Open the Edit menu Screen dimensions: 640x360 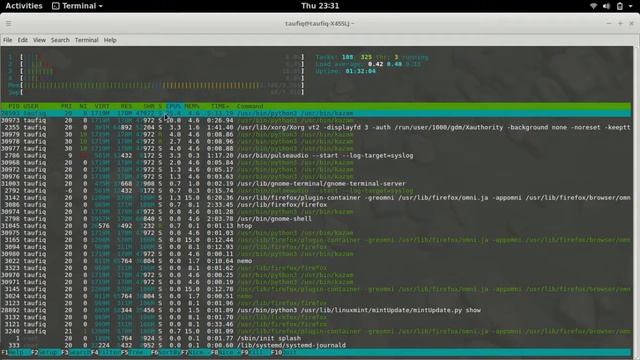click(22, 40)
